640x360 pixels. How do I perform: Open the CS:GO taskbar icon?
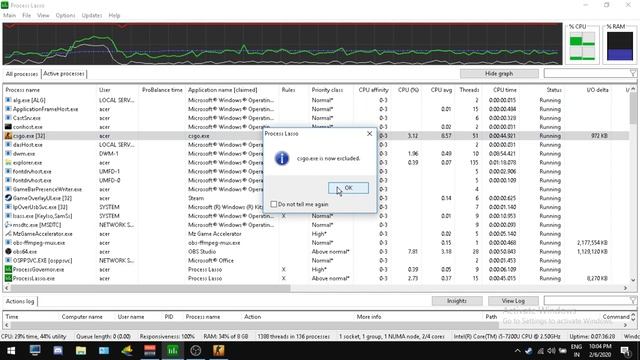pyautogui.click(x=218, y=351)
